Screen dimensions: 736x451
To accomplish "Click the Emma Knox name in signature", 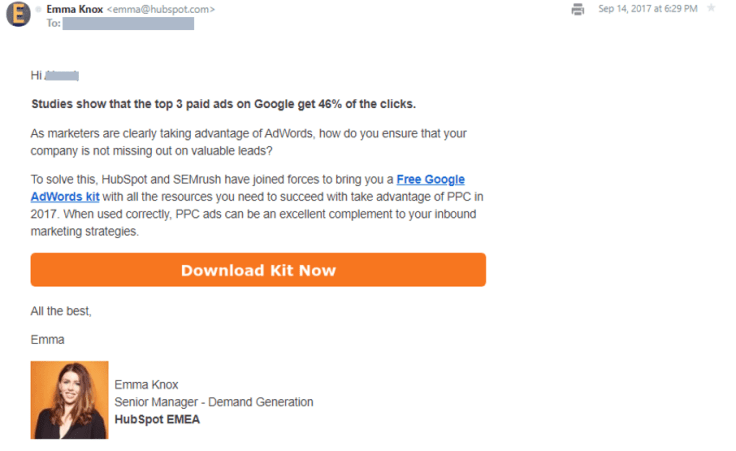I will 146,385.
